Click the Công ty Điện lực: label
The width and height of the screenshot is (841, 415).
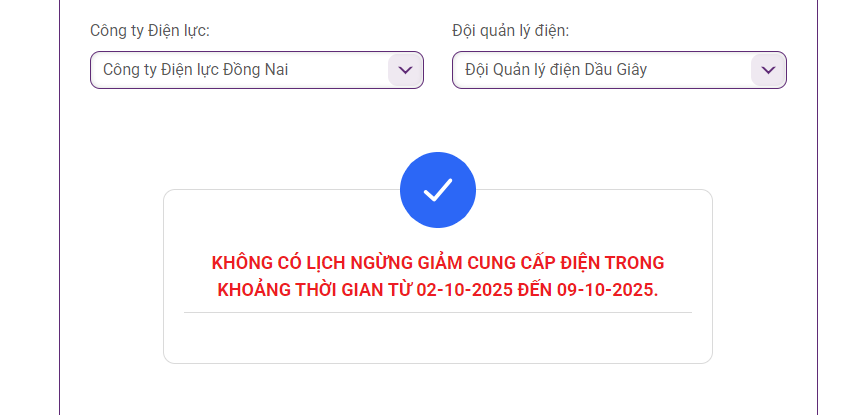(150, 31)
